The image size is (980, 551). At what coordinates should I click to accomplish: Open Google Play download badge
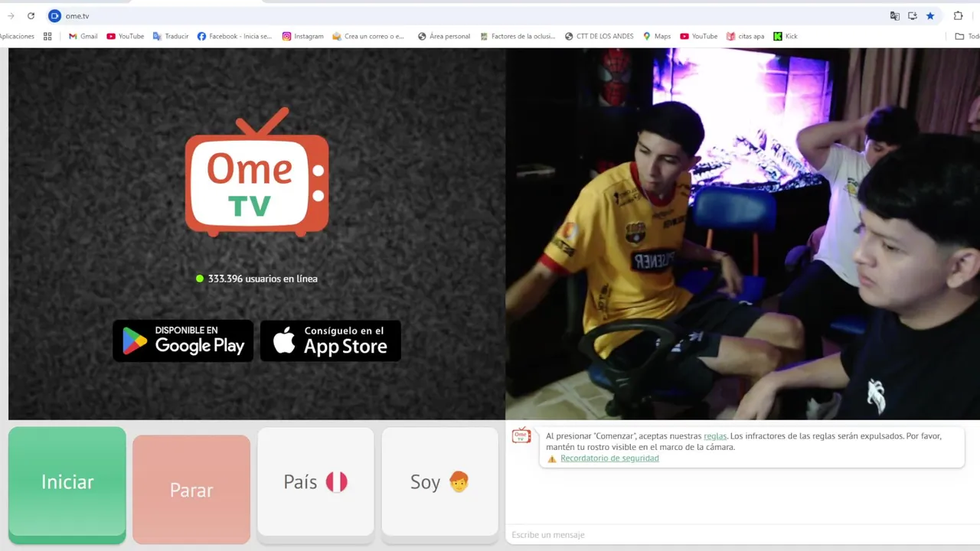point(183,341)
